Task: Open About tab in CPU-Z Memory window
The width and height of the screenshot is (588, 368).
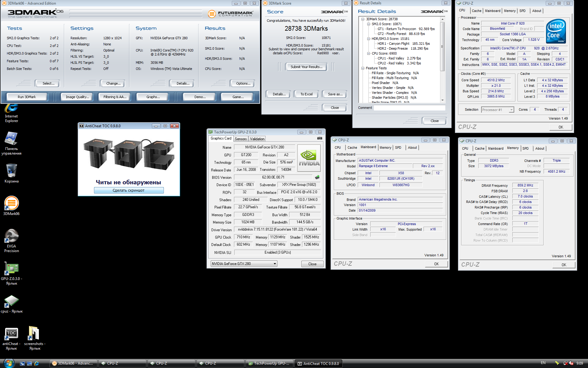Action: tap(540, 148)
